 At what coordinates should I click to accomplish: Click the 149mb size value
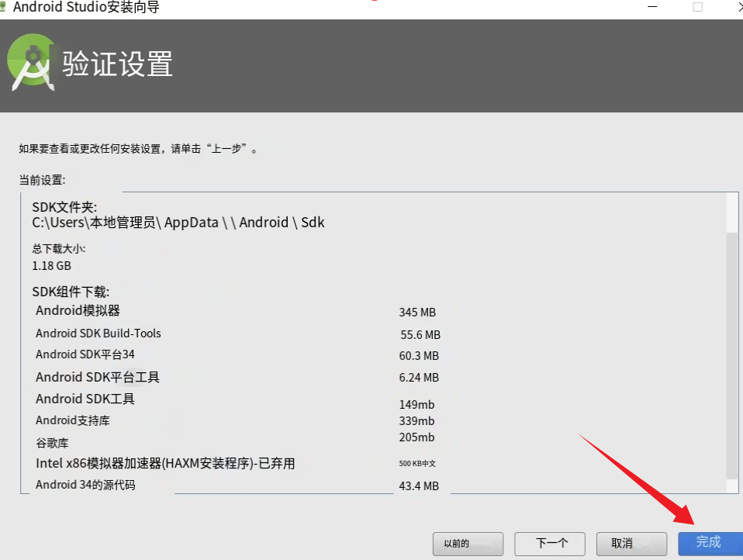pos(416,405)
